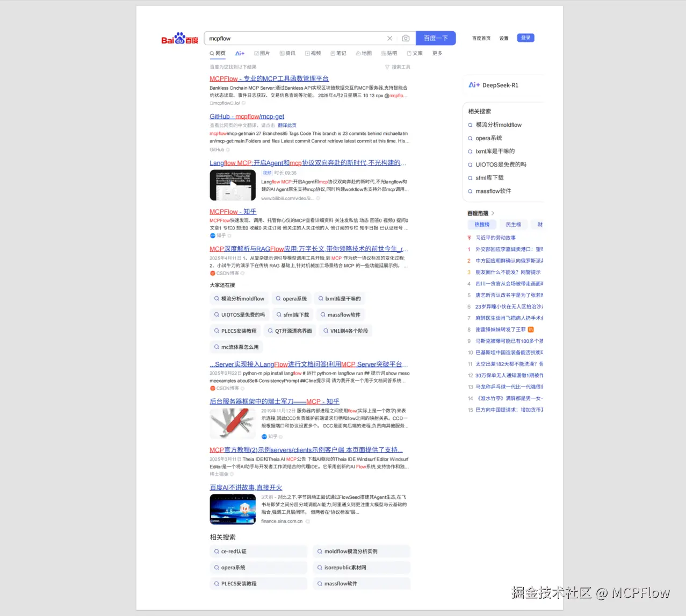This screenshot has width=686, height=616.
Task: Click moldflow模流分析实例 related search
Action: tap(362, 551)
